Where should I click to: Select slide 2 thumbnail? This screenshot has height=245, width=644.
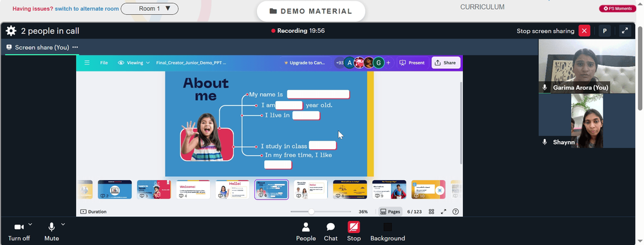115,190
